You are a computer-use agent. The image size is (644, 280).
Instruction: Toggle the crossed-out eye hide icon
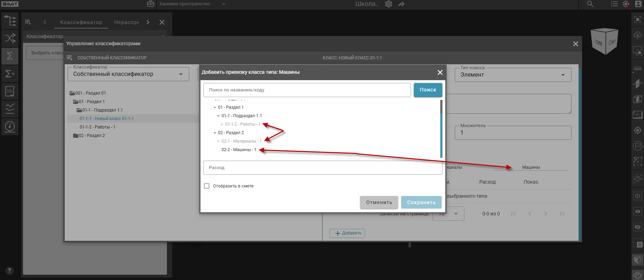637,227
